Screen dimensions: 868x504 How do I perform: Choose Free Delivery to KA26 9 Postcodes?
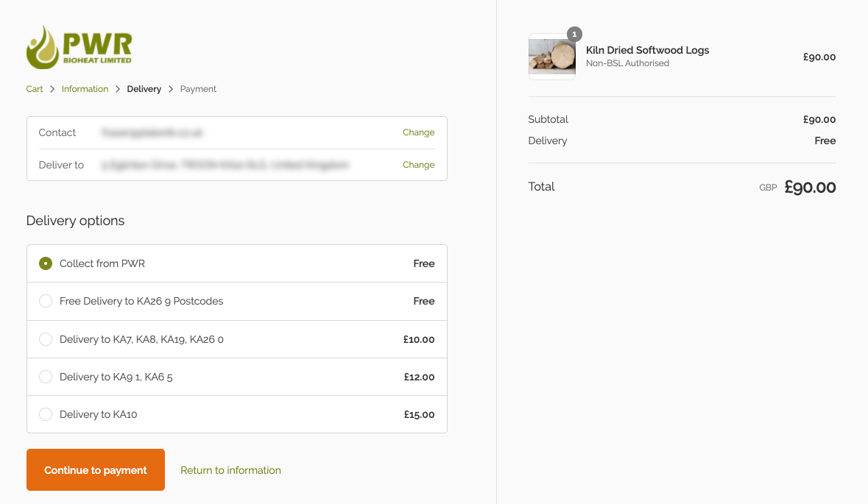[45, 301]
